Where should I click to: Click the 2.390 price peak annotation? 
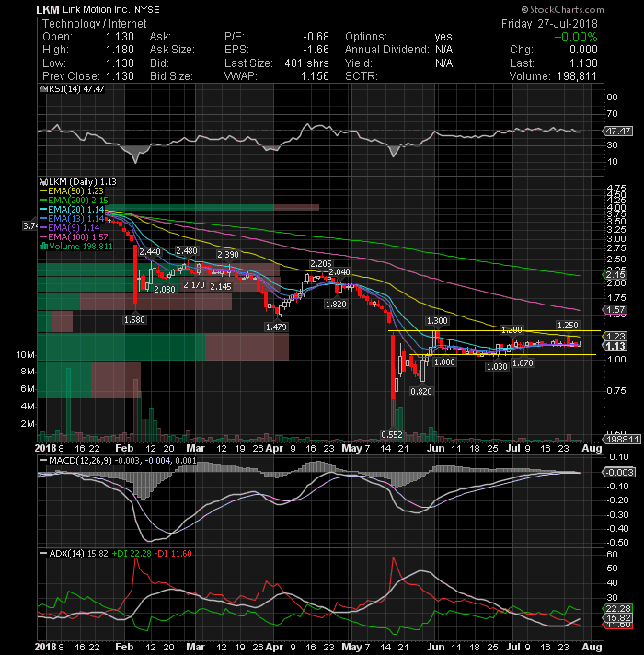[227, 255]
